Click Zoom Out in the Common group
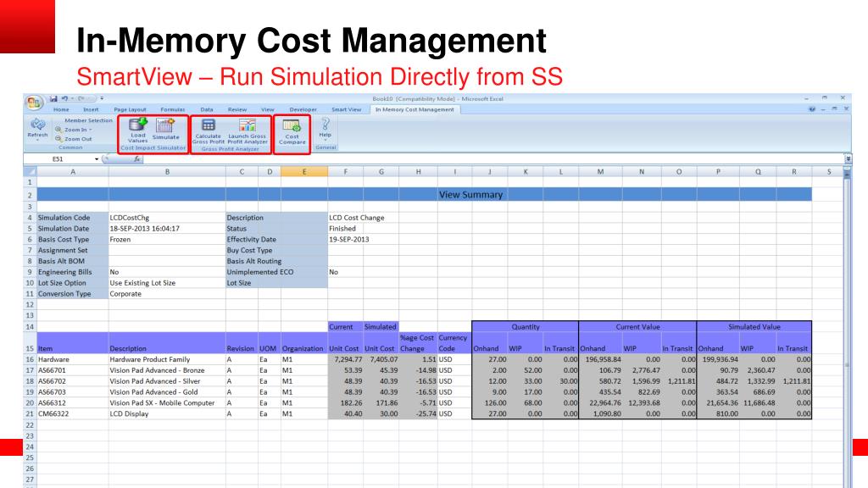The height and width of the screenshot is (488, 868). pyautogui.click(x=74, y=139)
